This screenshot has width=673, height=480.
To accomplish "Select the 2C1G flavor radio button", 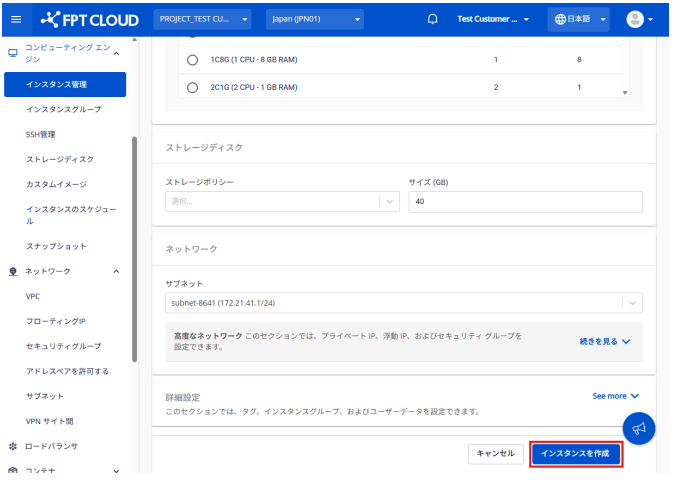I will point(192,88).
